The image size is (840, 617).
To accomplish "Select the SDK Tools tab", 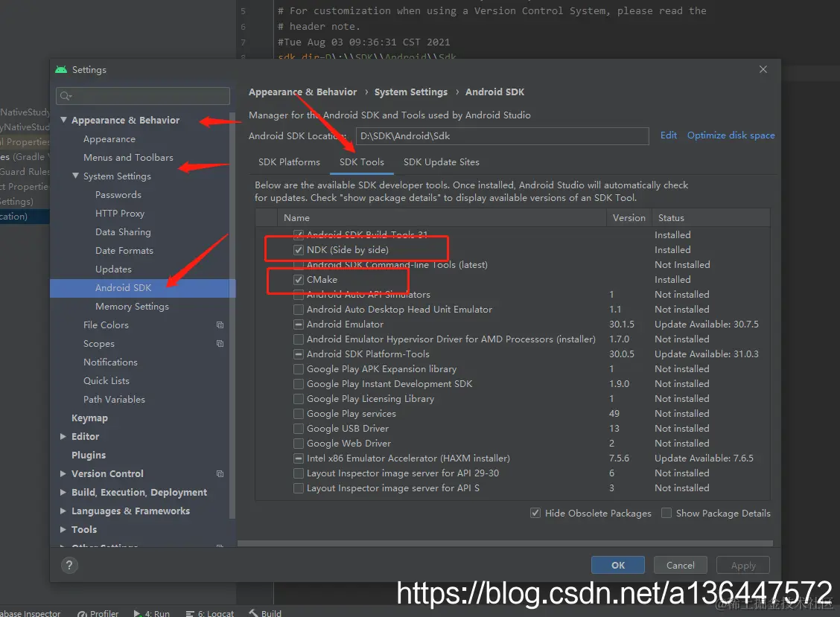I will [362, 162].
